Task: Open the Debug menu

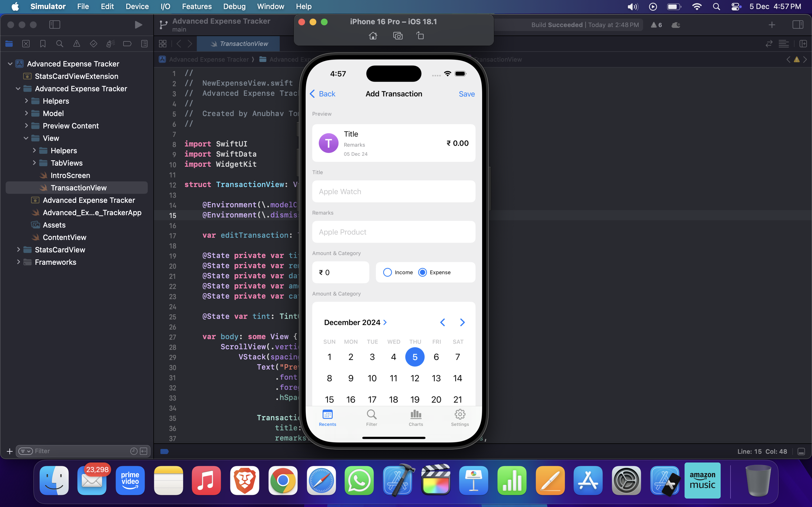Action: coord(234,6)
